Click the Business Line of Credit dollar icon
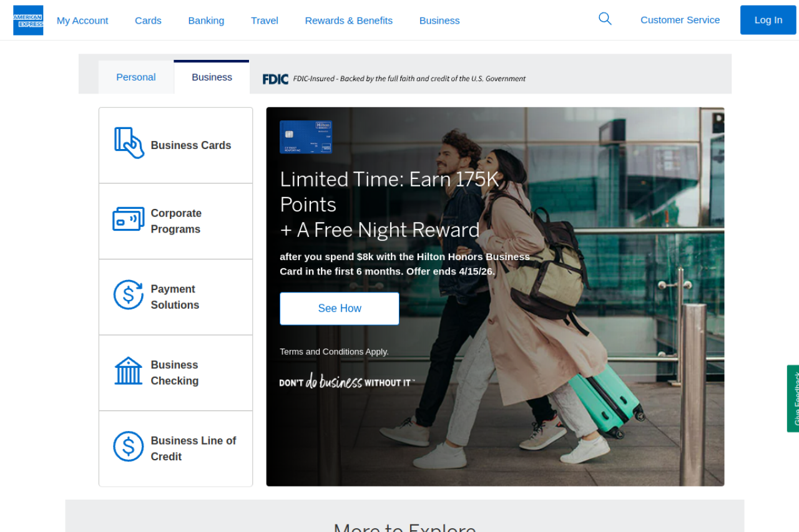The height and width of the screenshot is (532, 799). [129, 447]
